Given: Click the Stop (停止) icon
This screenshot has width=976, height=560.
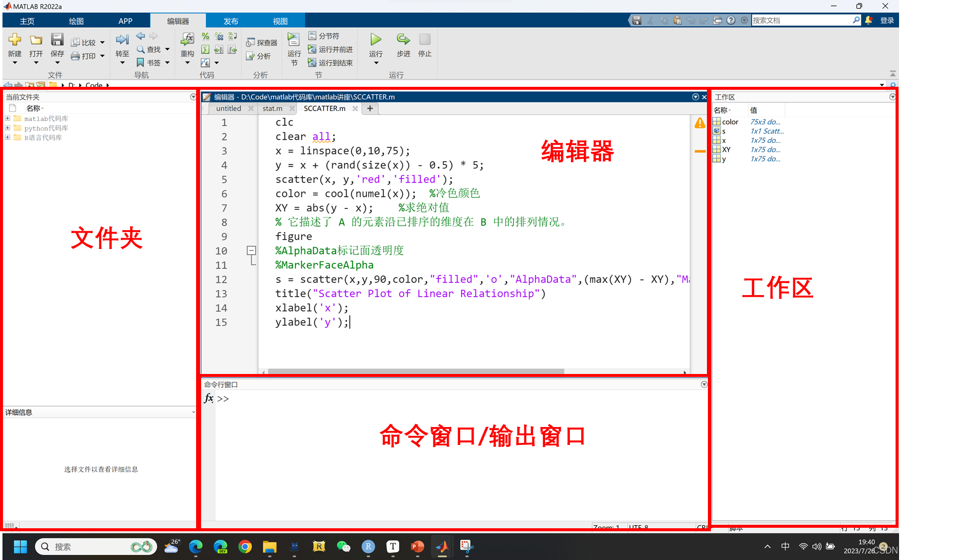Looking at the screenshot, I should click(x=425, y=39).
